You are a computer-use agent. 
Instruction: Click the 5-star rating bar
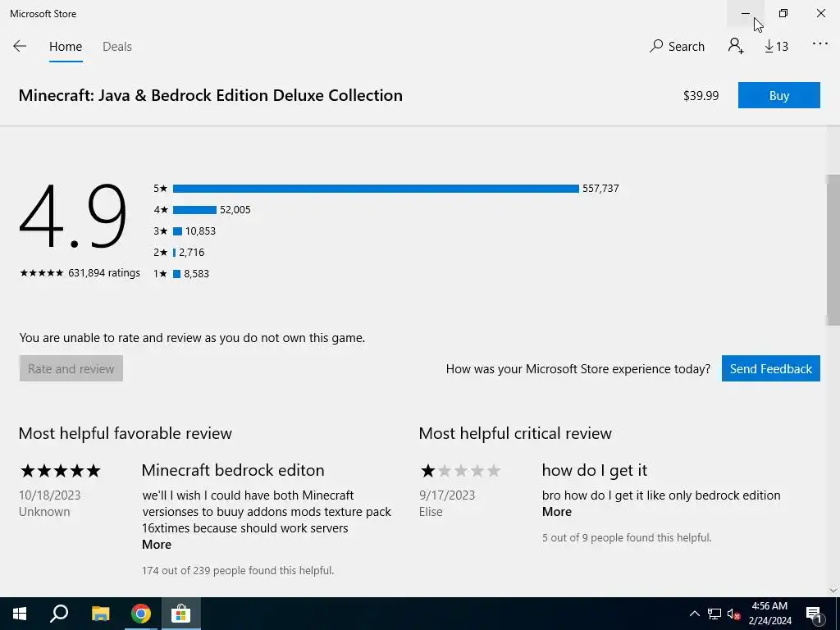click(376, 189)
